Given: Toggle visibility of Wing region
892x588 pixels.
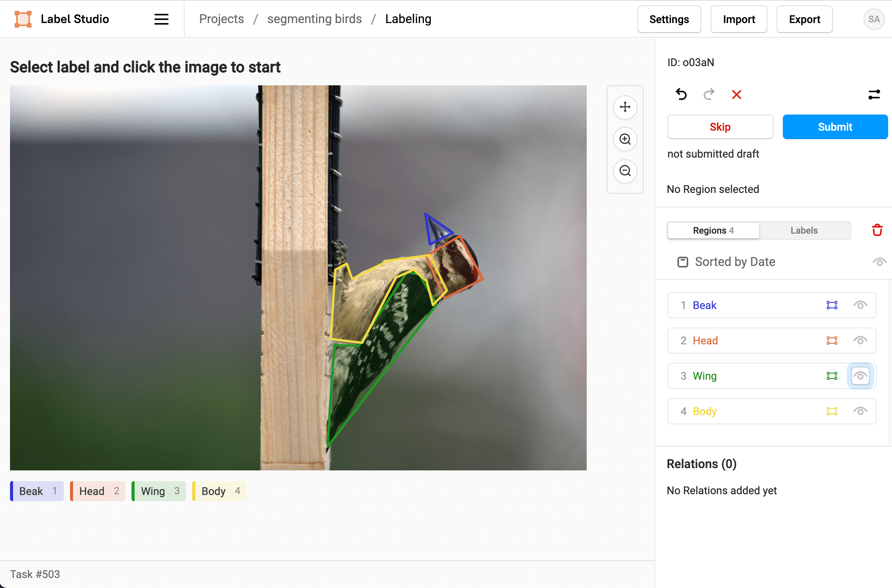Looking at the screenshot, I should click(x=860, y=375).
